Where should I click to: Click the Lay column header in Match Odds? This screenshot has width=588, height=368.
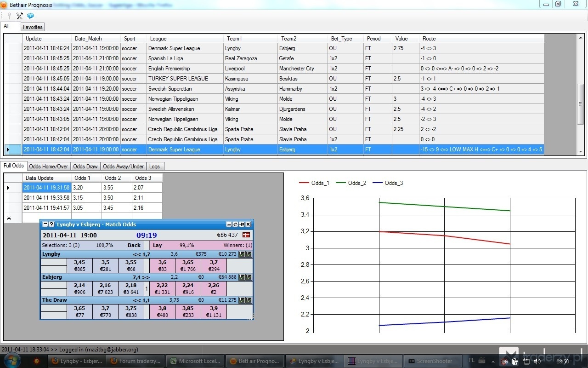[157, 245]
